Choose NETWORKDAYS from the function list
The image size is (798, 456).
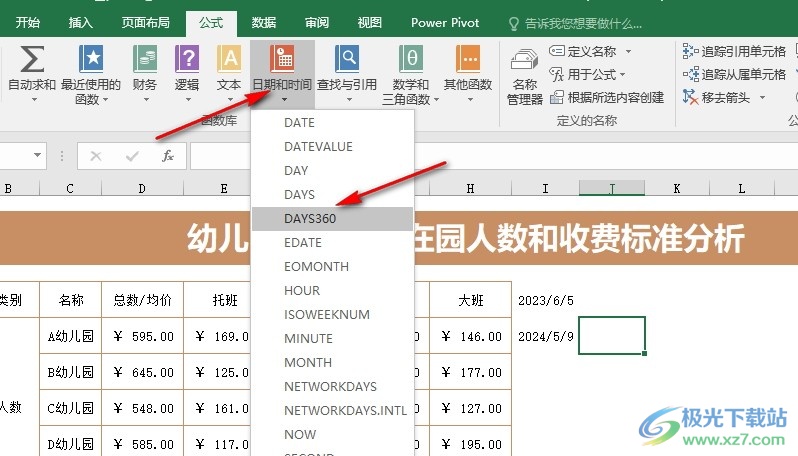click(x=333, y=387)
